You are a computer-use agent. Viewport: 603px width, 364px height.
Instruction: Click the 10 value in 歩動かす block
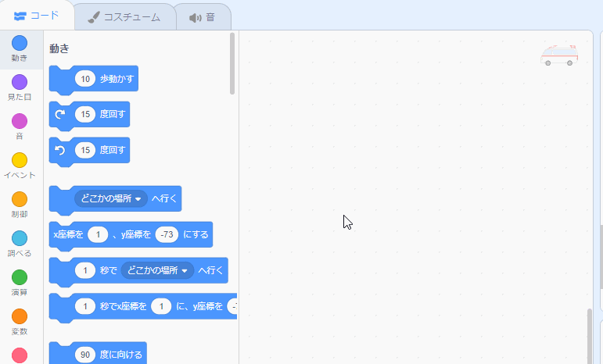pyautogui.click(x=85, y=79)
